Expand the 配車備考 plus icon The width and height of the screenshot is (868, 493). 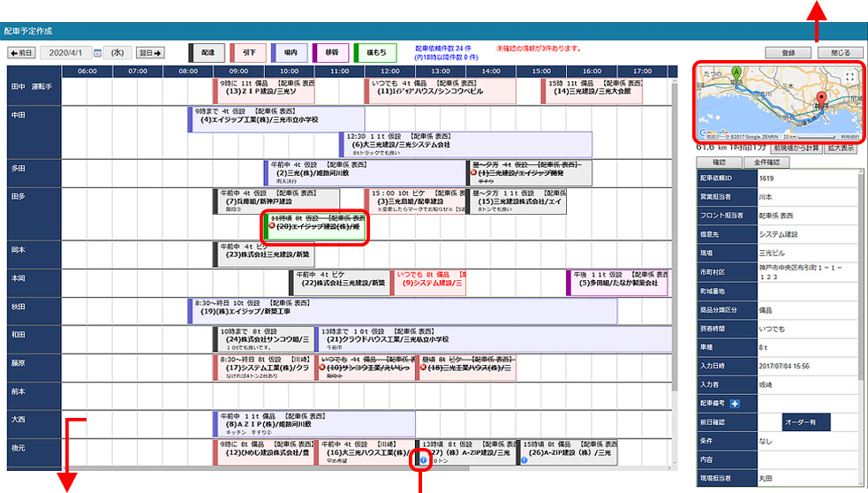coord(735,404)
